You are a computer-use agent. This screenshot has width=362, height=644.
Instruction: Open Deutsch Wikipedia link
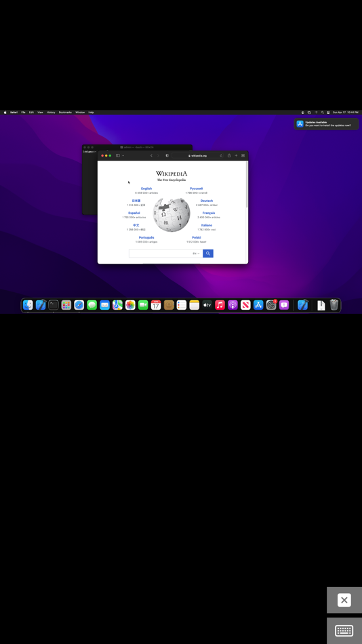(207, 201)
